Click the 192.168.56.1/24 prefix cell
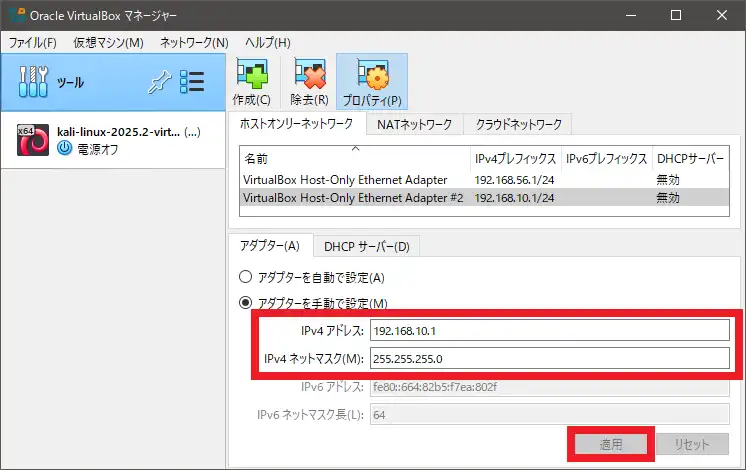Screen dimensions: 746x470 (x=514, y=180)
